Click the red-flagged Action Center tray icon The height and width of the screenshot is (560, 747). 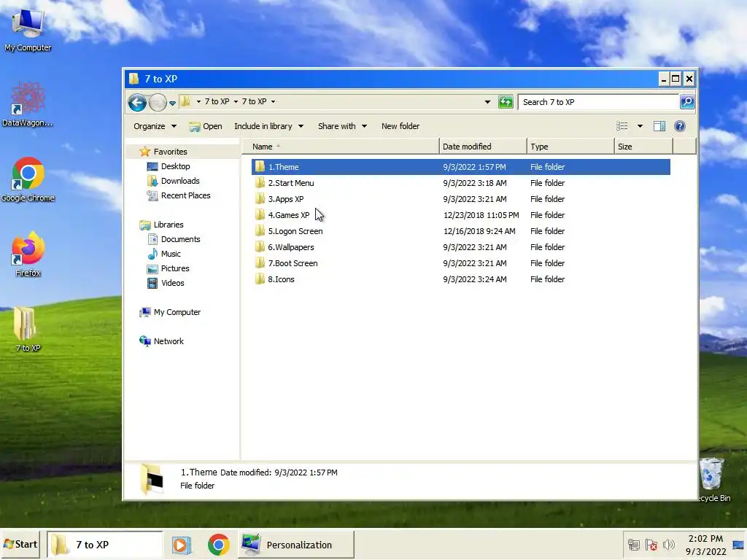coord(651,545)
